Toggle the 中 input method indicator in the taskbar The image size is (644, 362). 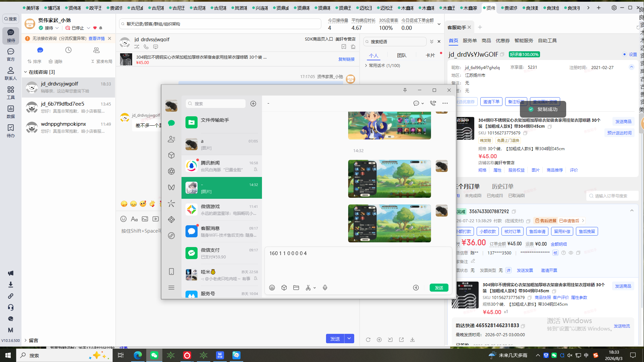pos(586,355)
